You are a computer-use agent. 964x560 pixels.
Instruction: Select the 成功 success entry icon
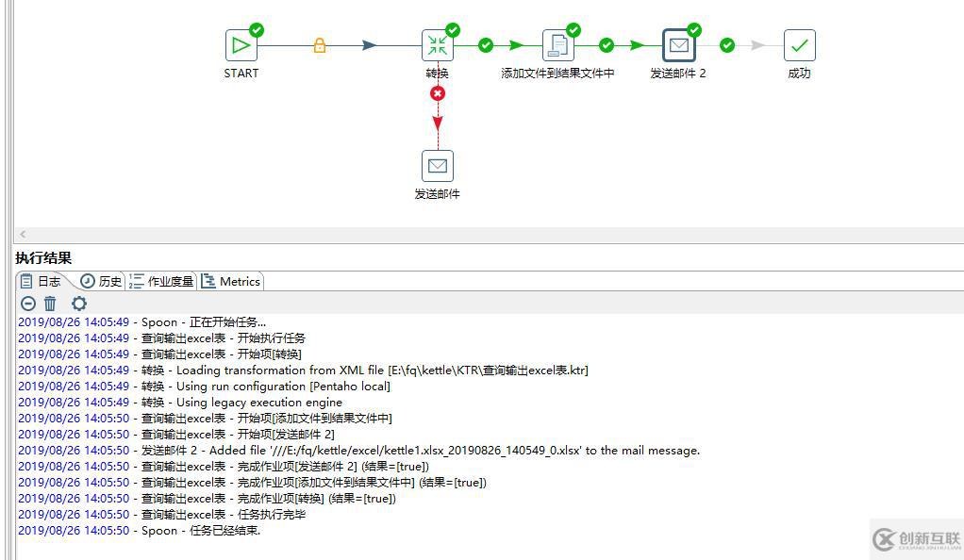[x=799, y=45]
